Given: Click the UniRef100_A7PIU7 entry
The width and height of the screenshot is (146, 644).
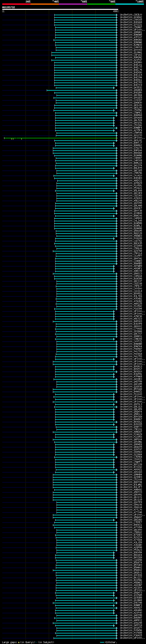Looking at the screenshot, I should coord(131,37).
